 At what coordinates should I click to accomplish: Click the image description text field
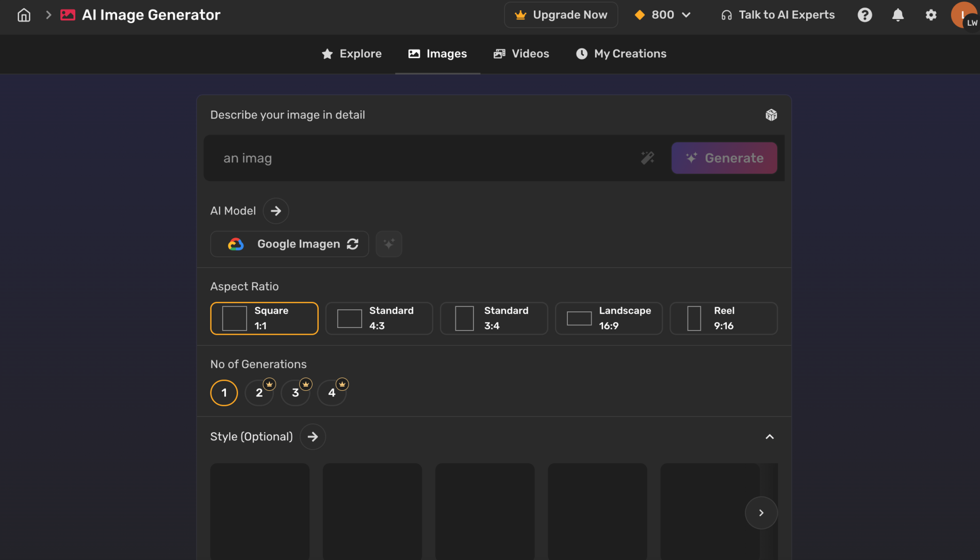[x=423, y=158]
